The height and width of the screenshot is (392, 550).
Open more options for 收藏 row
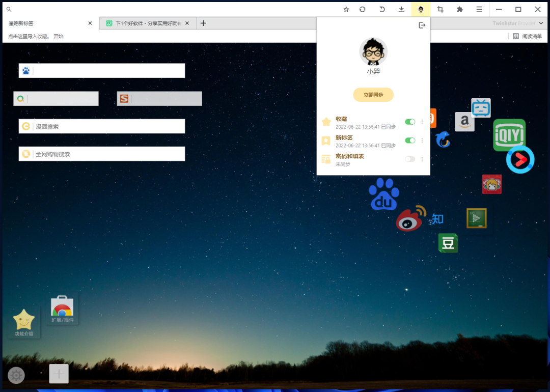point(422,122)
